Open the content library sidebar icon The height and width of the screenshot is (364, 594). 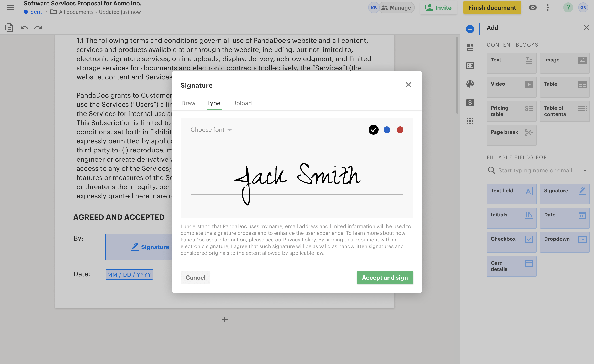point(470,47)
